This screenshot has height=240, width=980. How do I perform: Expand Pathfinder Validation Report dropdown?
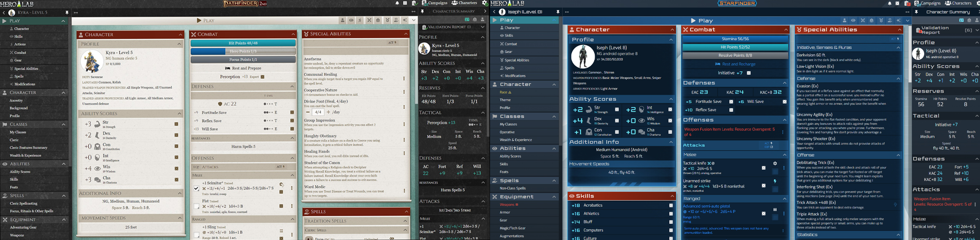pos(482,27)
